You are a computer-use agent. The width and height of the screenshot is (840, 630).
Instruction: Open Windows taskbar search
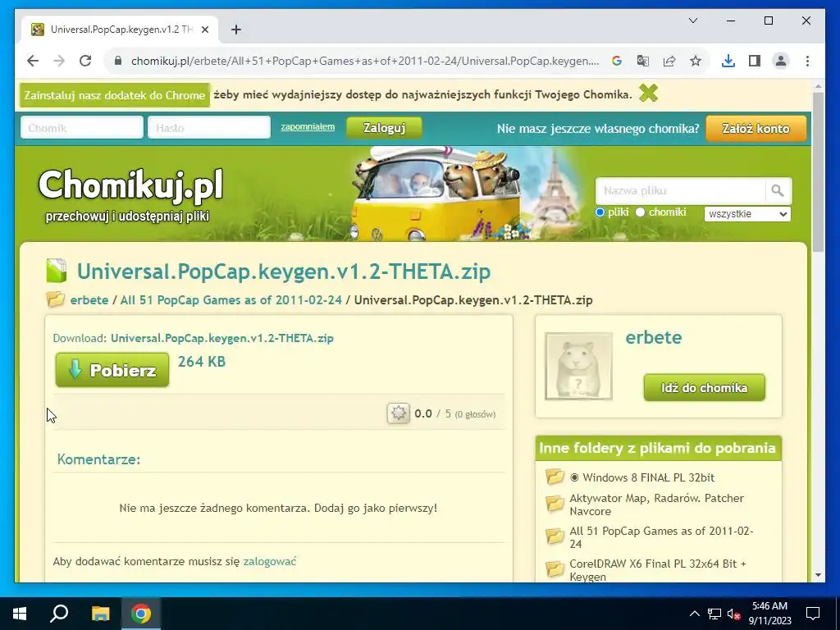59,614
